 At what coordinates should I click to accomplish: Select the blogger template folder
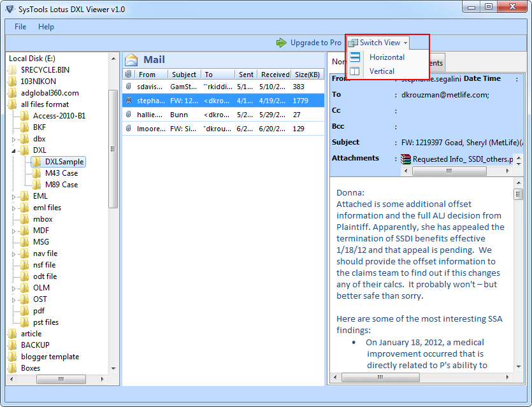pyautogui.click(x=50, y=357)
